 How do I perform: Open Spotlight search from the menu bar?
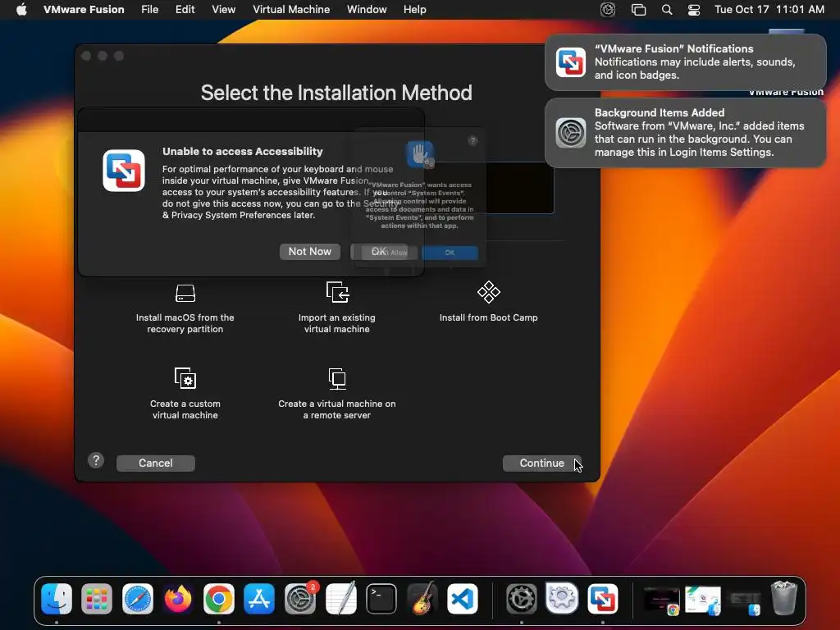(x=667, y=10)
